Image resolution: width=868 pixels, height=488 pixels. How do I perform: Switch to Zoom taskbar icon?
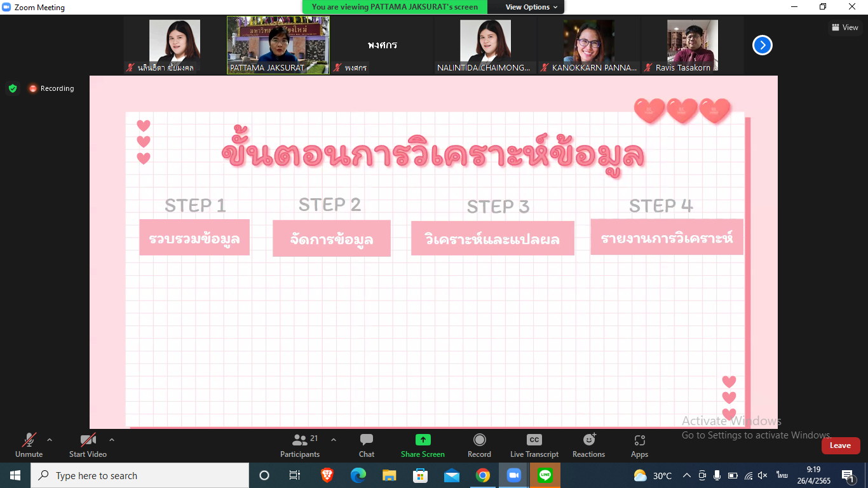[514, 475]
